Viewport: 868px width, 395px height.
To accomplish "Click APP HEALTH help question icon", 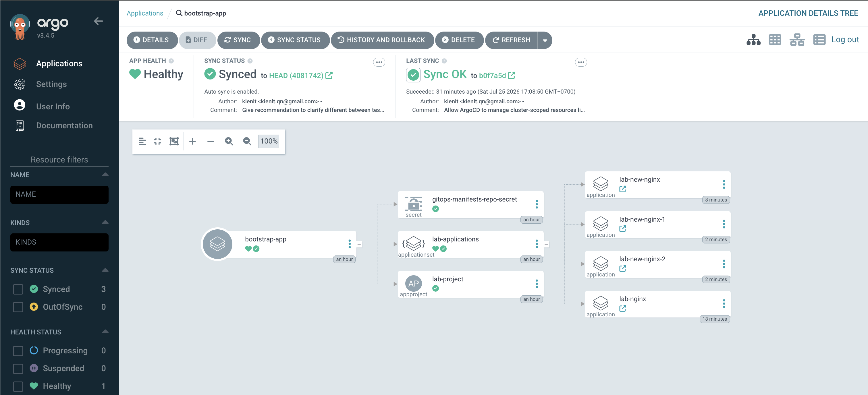I will click(171, 61).
